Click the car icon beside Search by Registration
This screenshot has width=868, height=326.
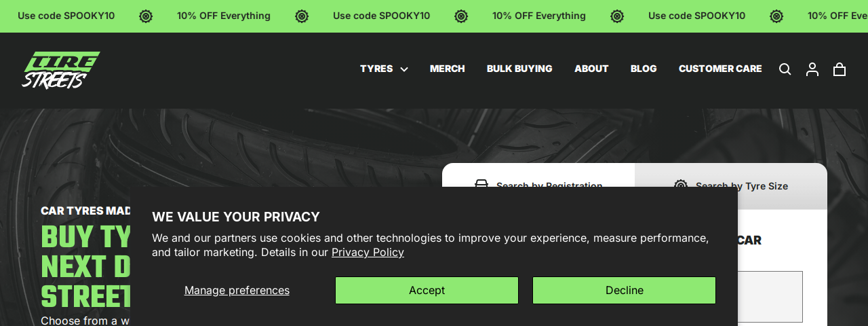(481, 184)
